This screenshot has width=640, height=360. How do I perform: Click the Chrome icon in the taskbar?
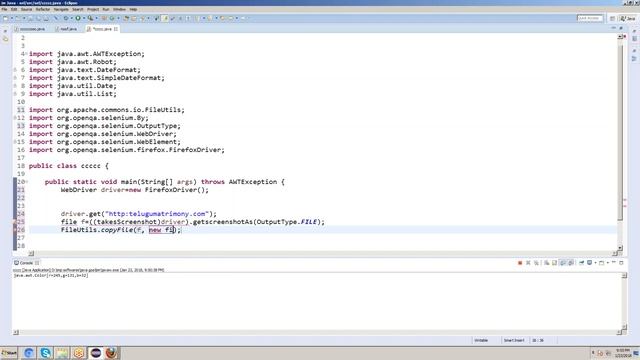(x=29, y=353)
